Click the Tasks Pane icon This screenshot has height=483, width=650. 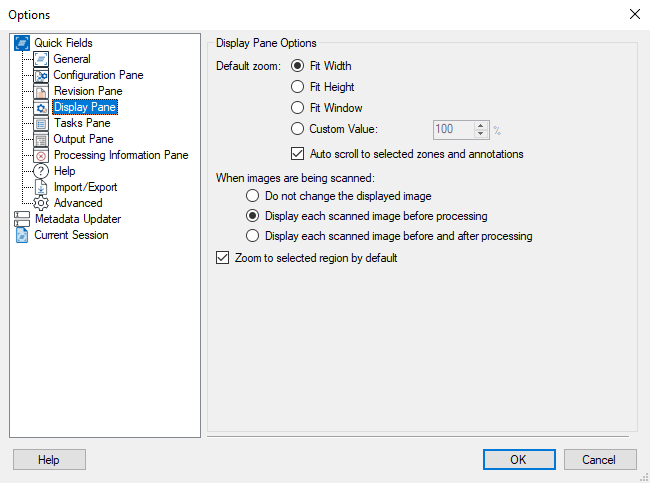pos(41,123)
